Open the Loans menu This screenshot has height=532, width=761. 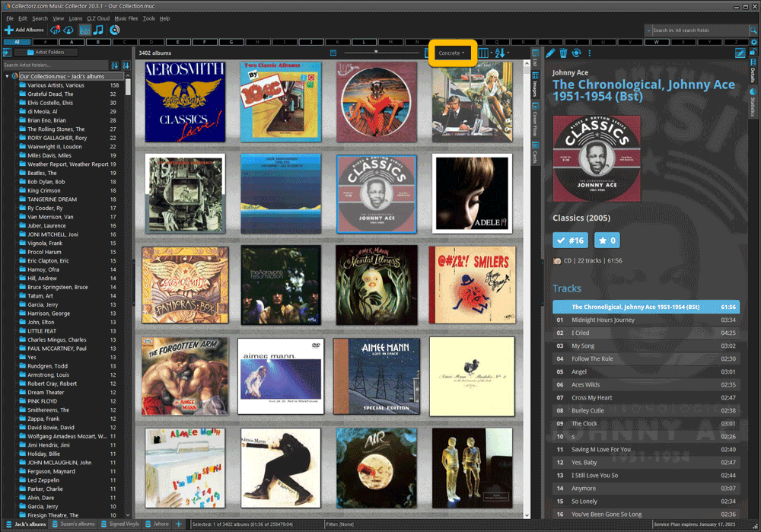coord(75,18)
